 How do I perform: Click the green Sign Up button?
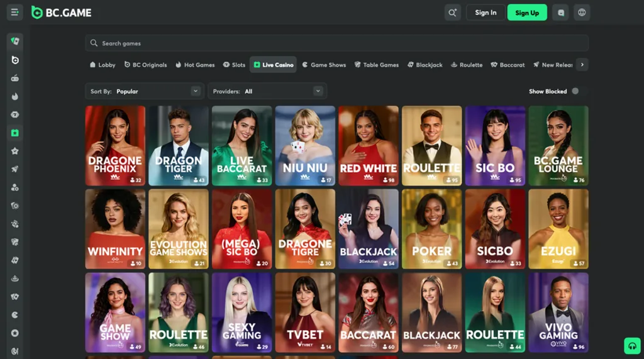click(x=527, y=13)
